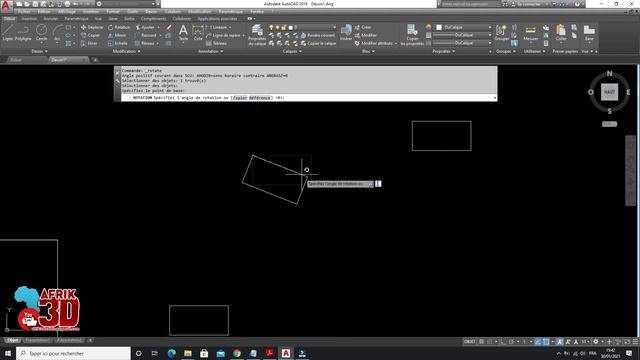Expand the Annotation panel

point(211,51)
